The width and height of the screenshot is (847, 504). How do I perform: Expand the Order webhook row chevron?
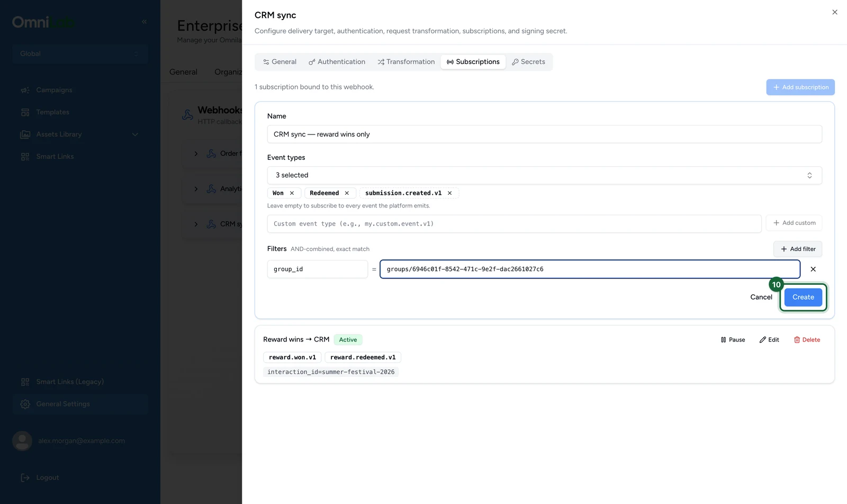pyautogui.click(x=196, y=154)
